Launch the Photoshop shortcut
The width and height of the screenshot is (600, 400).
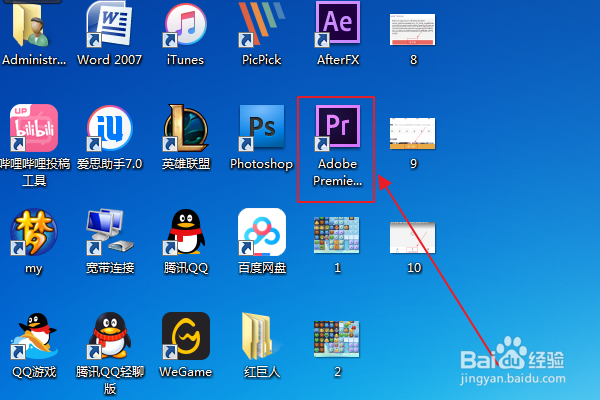(x=262, y=128)
